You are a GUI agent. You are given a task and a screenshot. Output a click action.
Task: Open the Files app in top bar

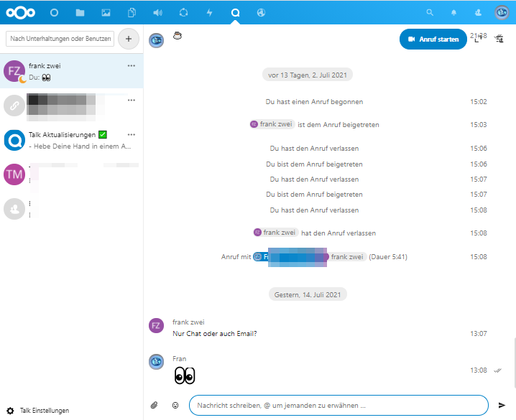point(80,12)
